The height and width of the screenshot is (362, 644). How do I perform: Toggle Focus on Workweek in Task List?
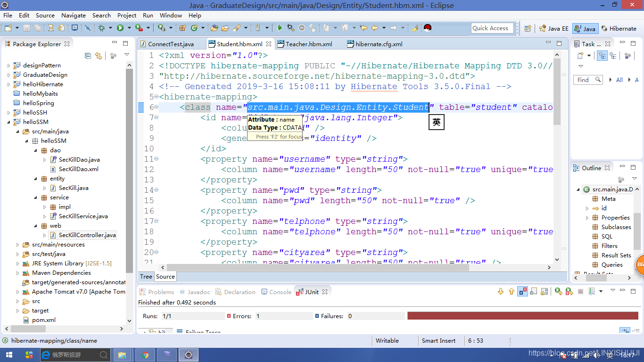pos(627,56)
